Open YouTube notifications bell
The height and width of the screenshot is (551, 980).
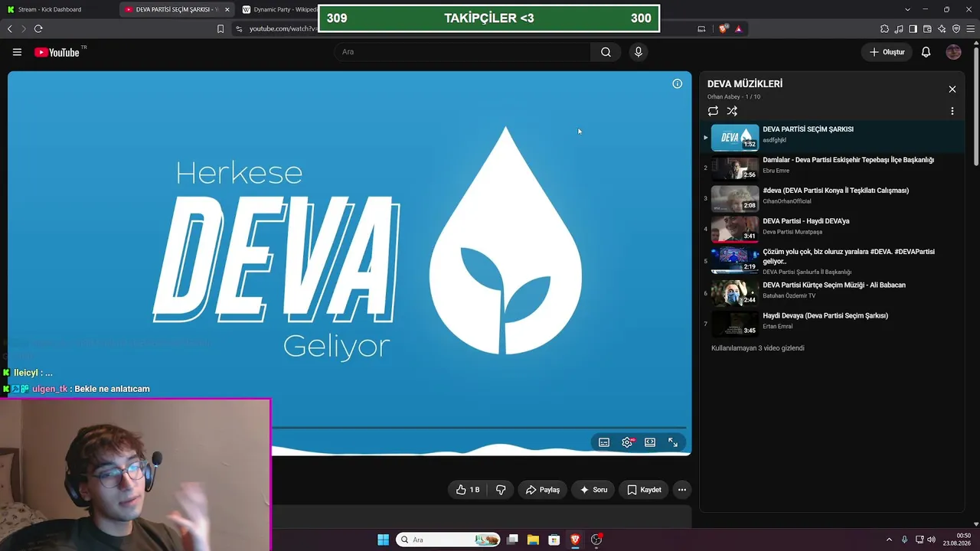(x=926, y=52)
